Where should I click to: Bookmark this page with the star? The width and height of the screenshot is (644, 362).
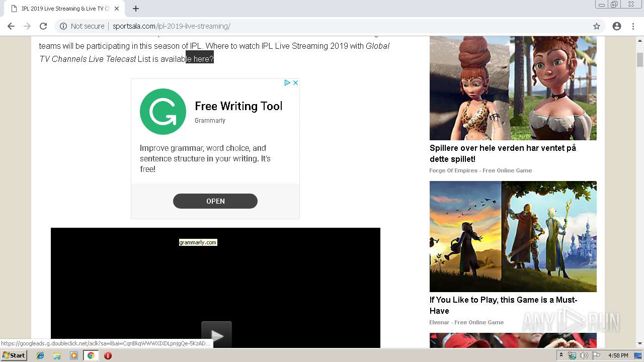click(x=597, y=26)
